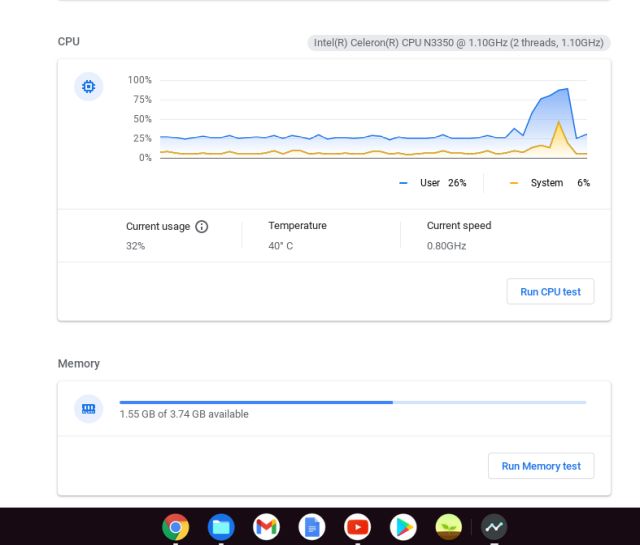Click the Diagnostics app icon in shelf
The height and width of the screenshot is (545, 640).
click(494, 527)
